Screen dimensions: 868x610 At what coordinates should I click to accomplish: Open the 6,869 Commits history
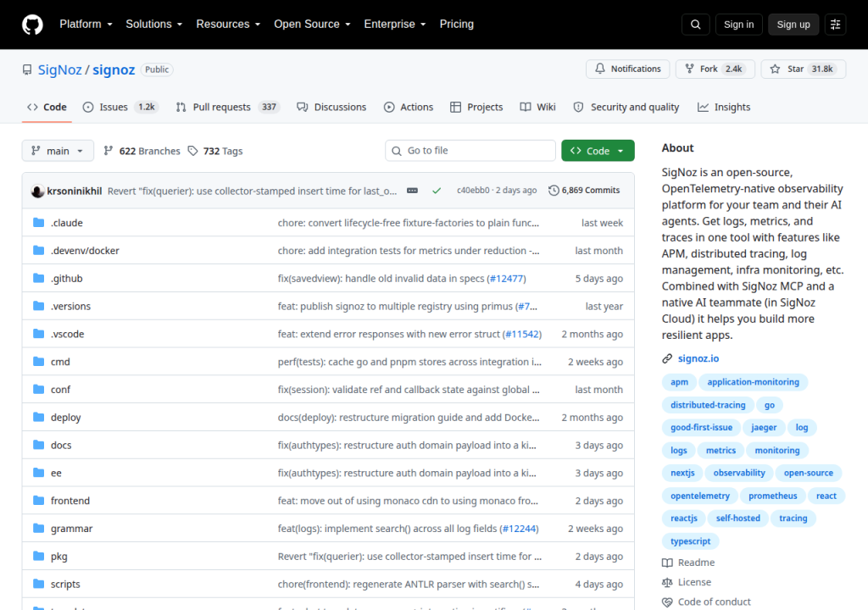[x=584, y=191]
